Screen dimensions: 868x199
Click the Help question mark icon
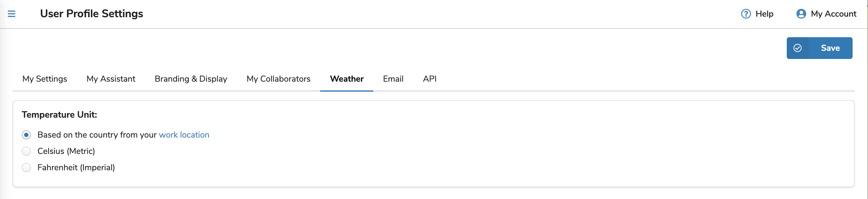[746, 14]
